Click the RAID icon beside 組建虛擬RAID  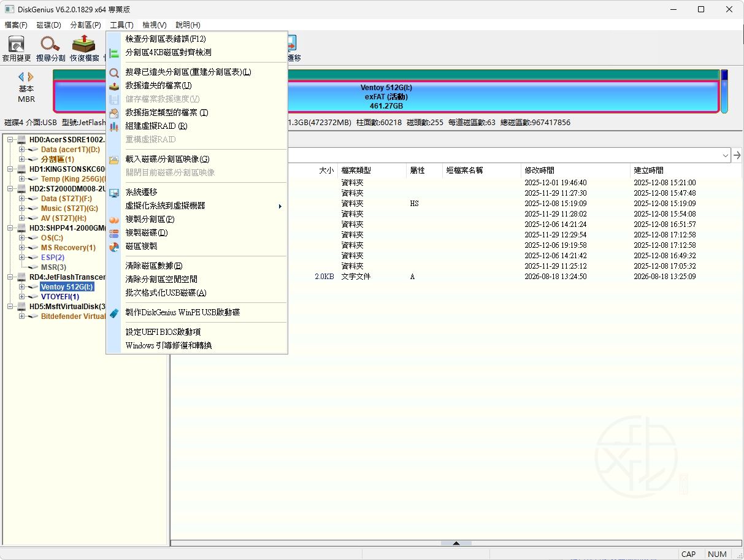114,126
